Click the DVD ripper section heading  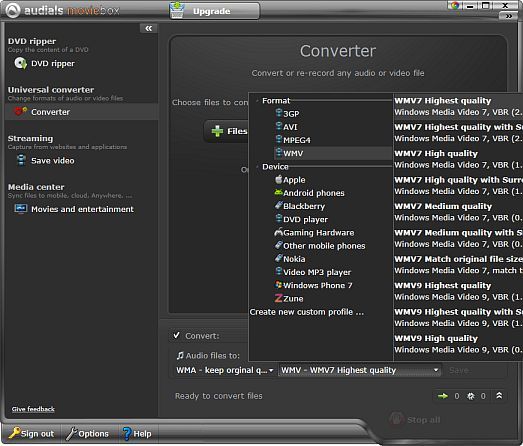[32, 41]
